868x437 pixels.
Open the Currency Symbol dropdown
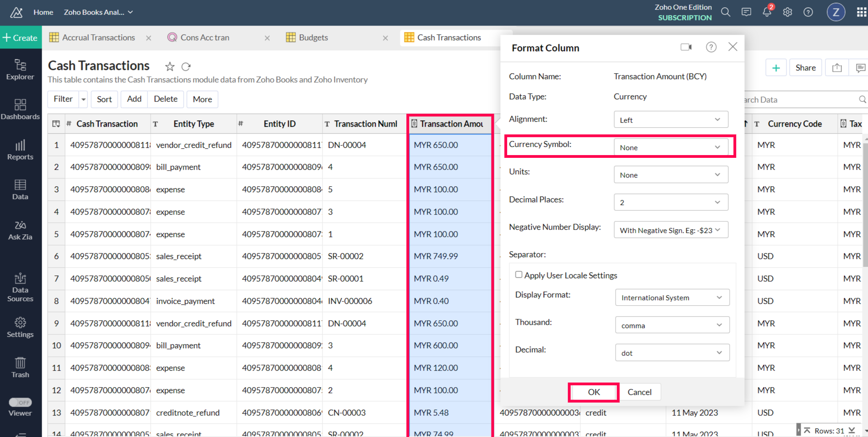point(671,147)
